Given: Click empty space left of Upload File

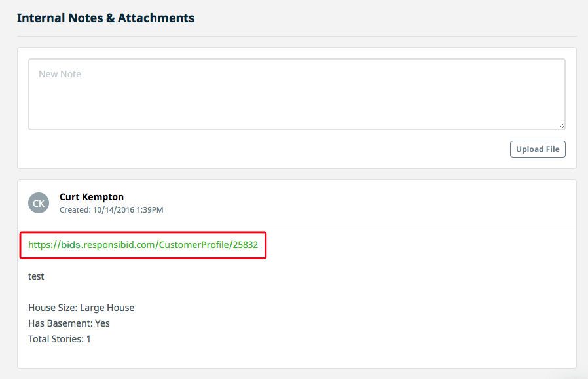Looking at the screenshot, I should [x=263, y=149].
